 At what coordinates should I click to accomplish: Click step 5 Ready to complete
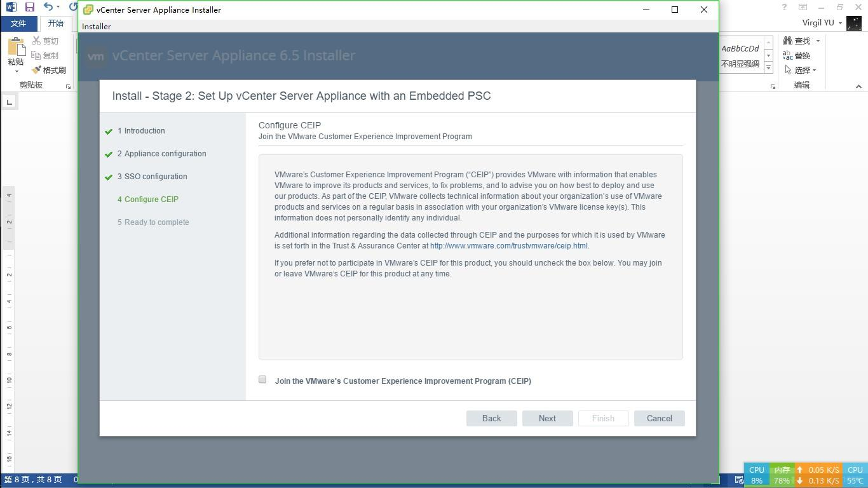click(x=153, y=222)
